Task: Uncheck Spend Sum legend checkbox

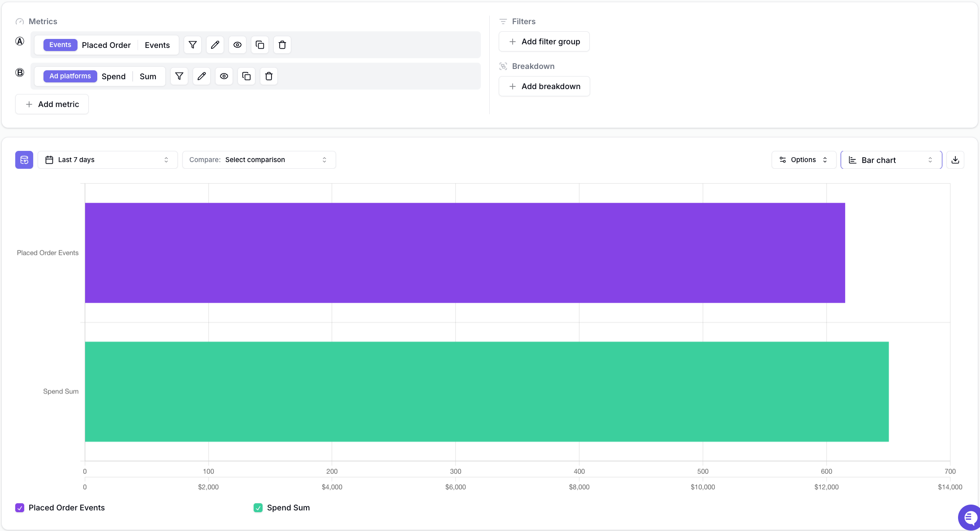Action: [258, 508]
